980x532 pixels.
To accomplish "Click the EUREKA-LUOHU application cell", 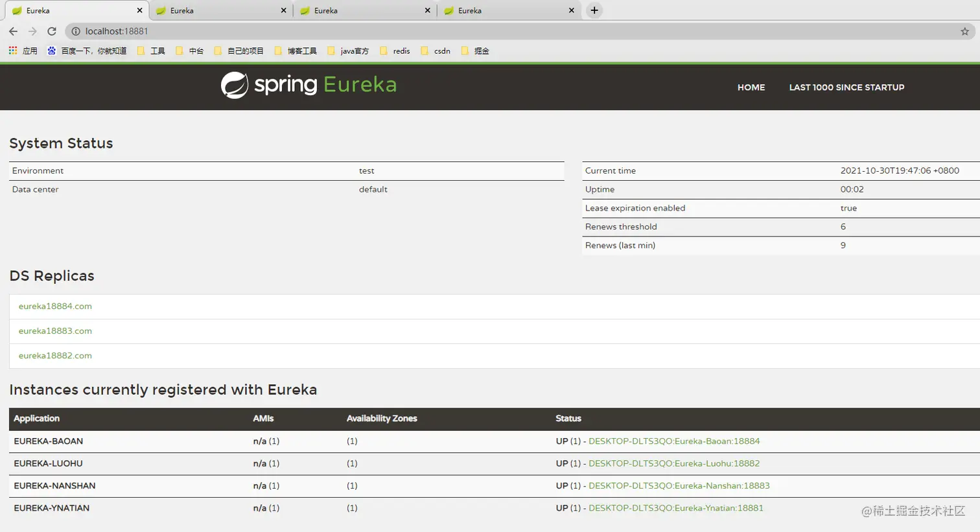I will tap(48, 463).
